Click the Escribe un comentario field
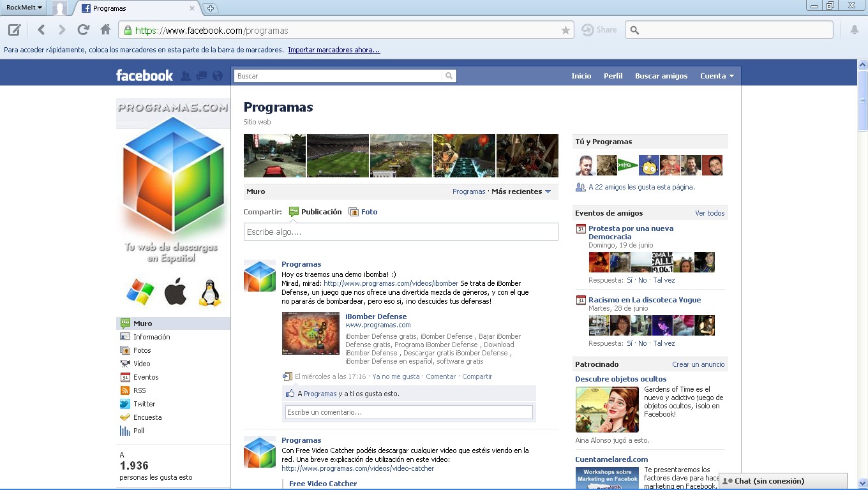Image resolution: width=868 pixels, height=490 pixels. pos(408,412)
